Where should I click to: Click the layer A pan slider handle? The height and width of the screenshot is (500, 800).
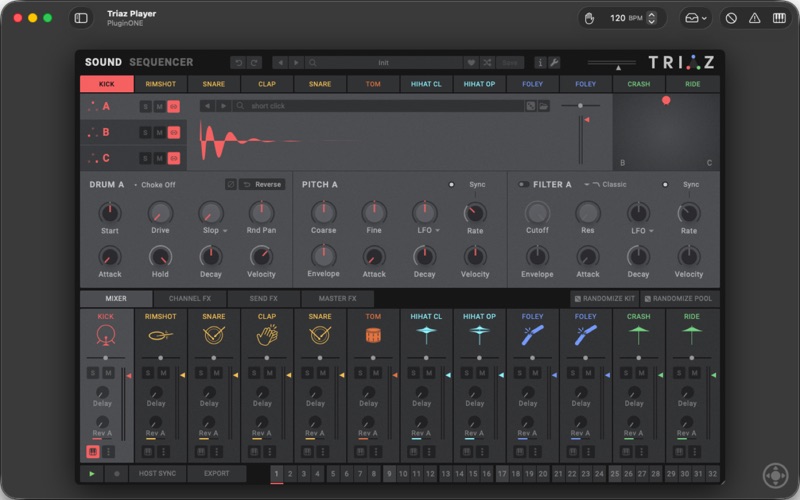click(580, 106)
